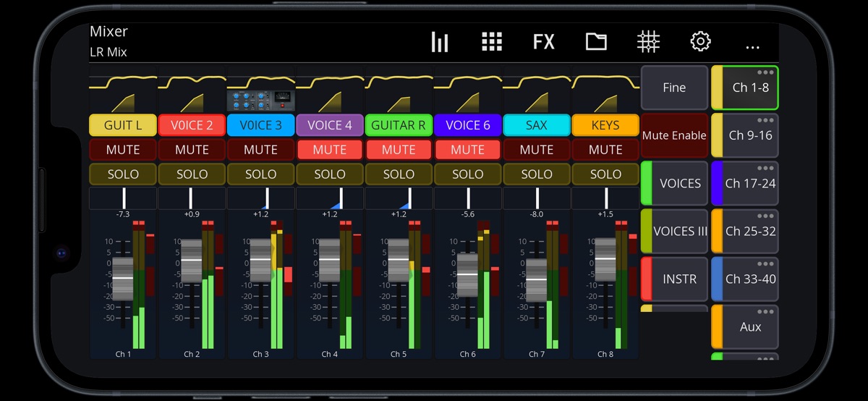Toggle MUTE on VOICE 4 channel
Image resolution: width=868 pixels, height=401 pixels.
point(329,150)
